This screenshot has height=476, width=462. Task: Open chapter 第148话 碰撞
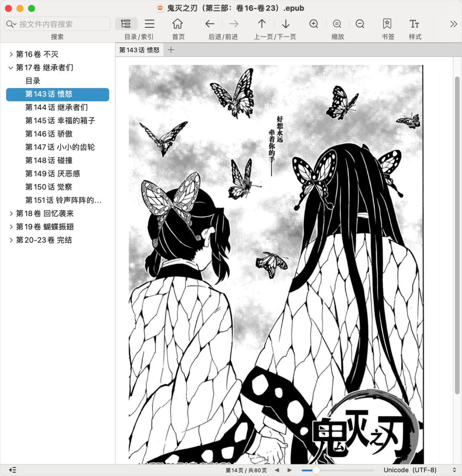(49, 160)
